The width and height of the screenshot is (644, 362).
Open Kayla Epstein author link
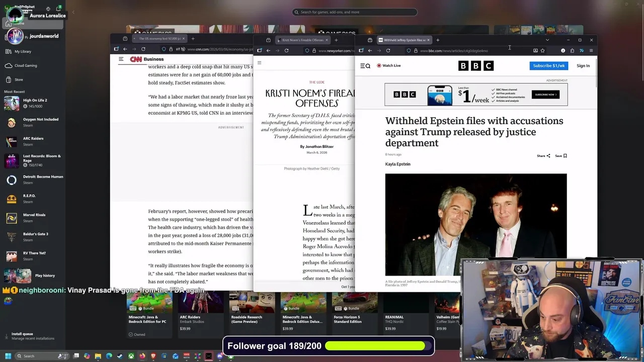pyautogui.click(x=397, y=164)
